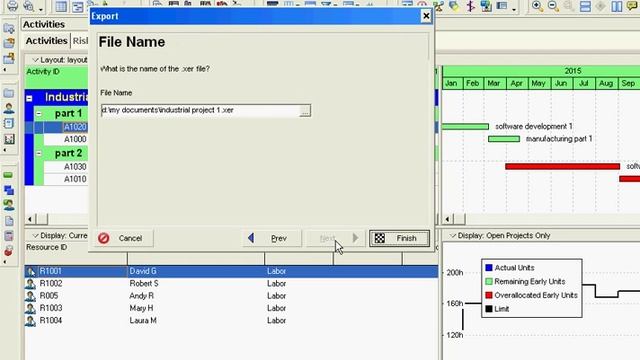Open Work Products and Documents sidebar icon
This screenshot has height=360, width=640.
(9, 221)
